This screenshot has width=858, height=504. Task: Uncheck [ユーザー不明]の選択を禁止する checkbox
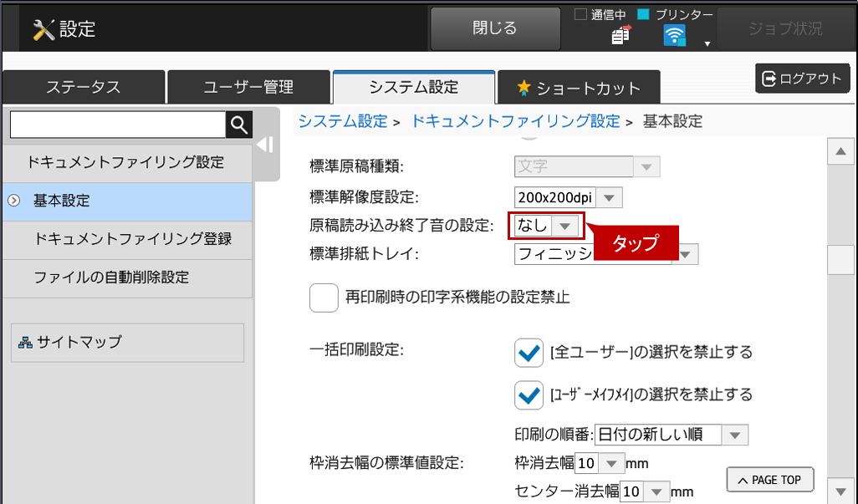(x=529, y=395)
